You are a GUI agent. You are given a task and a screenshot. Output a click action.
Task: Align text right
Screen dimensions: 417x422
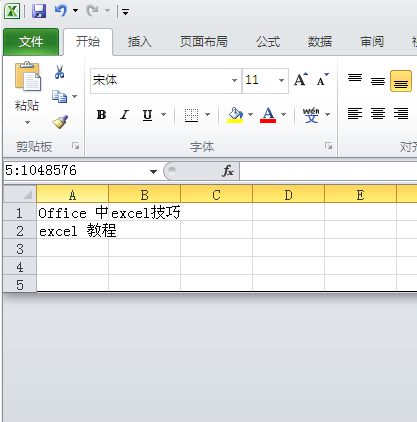point(401,114)
